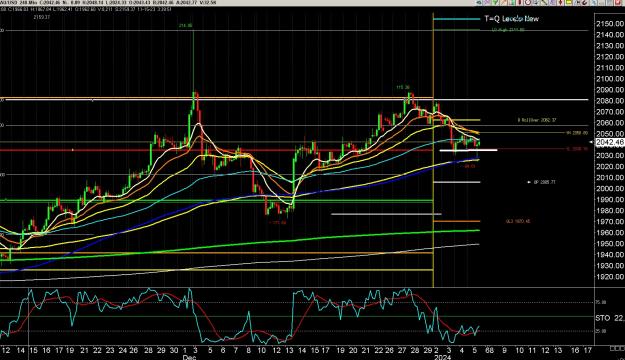Click the 2100.00 price axis label
The image size is (625, 360).
[610, 79]
